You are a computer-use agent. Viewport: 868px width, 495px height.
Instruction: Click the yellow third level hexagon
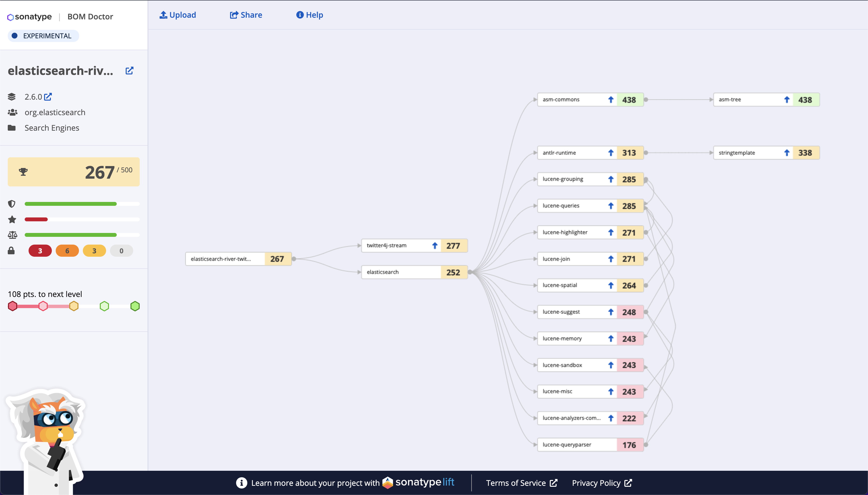(x=74, y=306)
